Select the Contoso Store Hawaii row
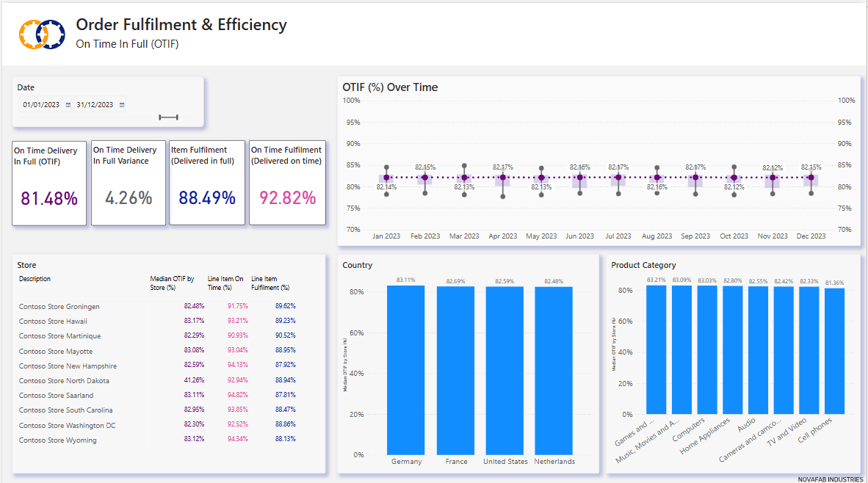 pyautogui.click(x=53, y=322)
